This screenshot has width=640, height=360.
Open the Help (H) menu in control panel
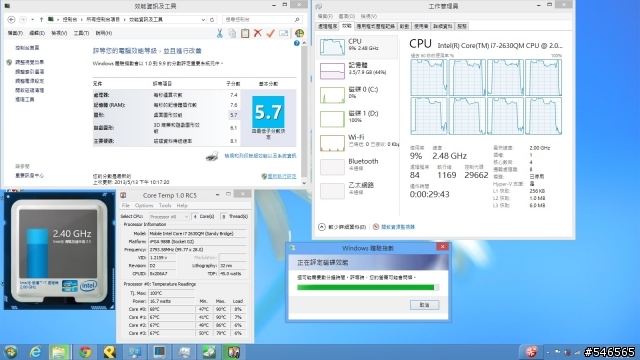(104, 33)
